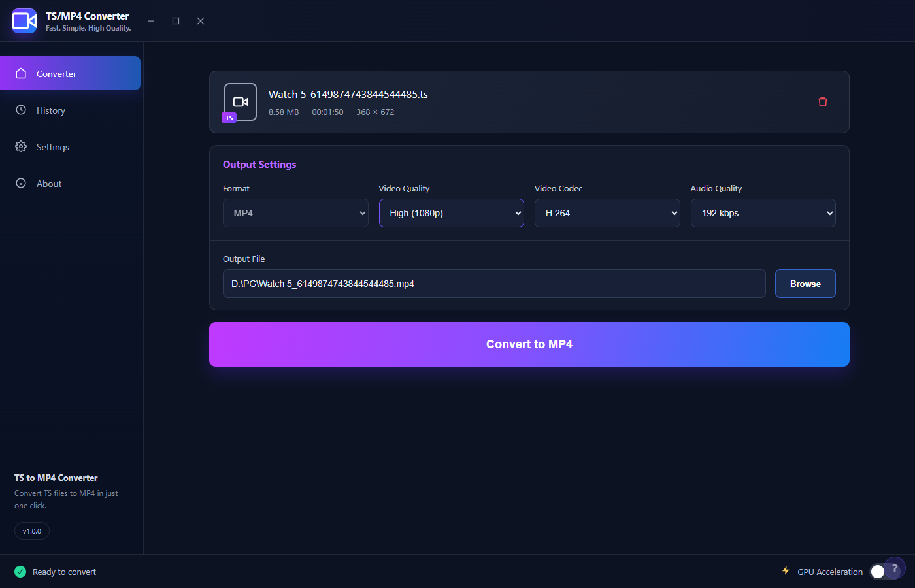Click the clock icon beside History
The height and width of the screenshot is (588, 915).
pyautogui.click(x=21, y=110)
